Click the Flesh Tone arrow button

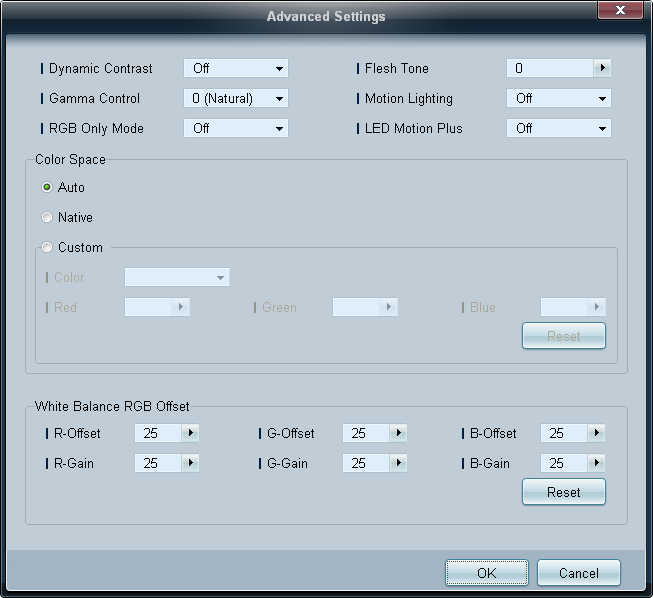click(x=602, y=68)
